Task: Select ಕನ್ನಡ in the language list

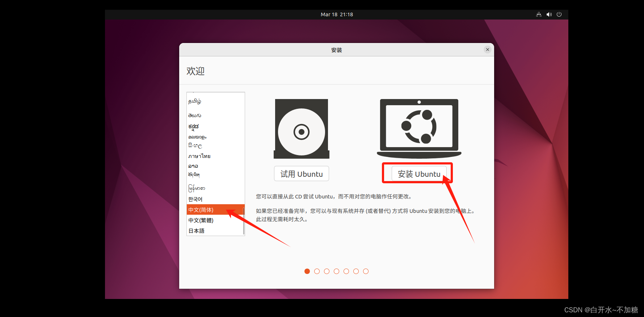Action: [216, 127]
